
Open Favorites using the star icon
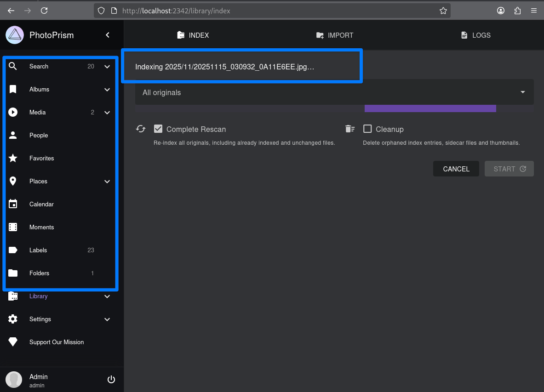click(x=13, y=158)
